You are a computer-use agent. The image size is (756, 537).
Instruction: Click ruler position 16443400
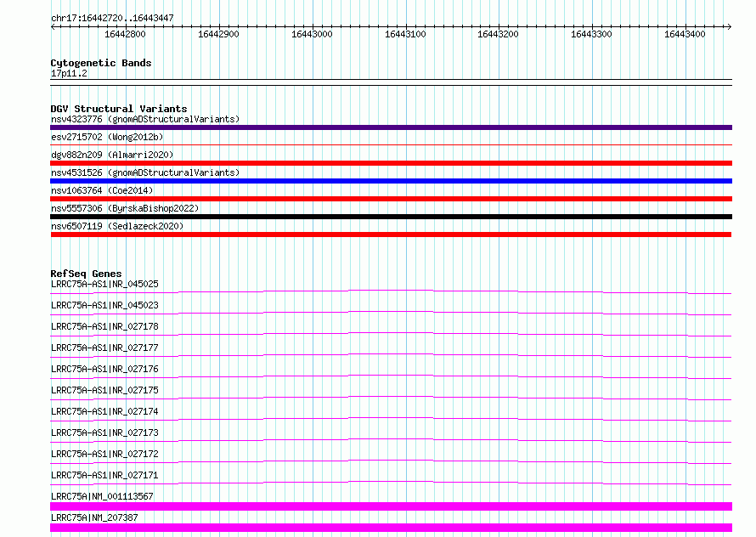coord(685,34)
